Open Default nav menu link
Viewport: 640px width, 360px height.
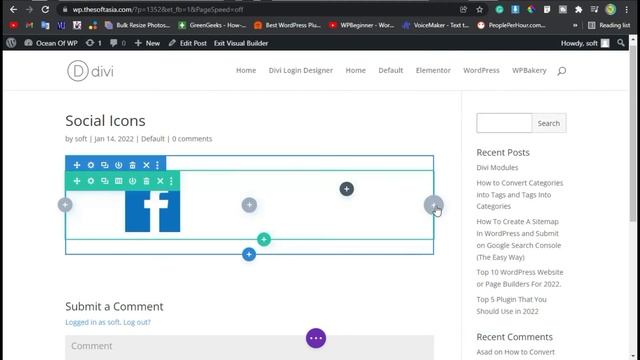(x=391, y=70)
